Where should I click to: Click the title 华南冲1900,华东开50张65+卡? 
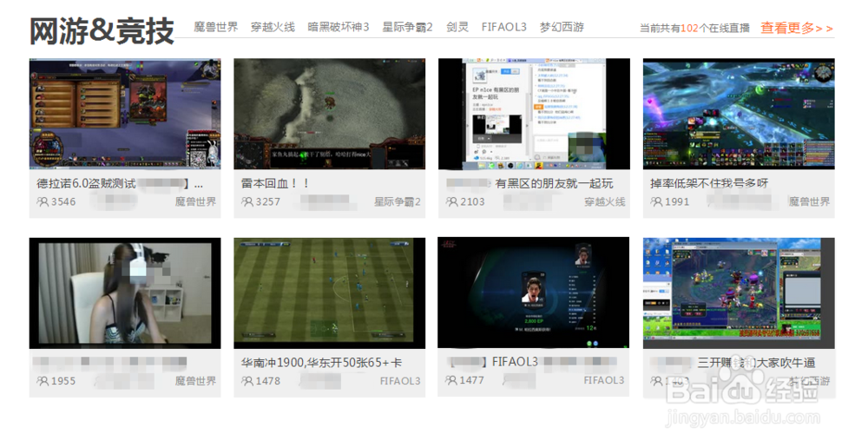321,363
